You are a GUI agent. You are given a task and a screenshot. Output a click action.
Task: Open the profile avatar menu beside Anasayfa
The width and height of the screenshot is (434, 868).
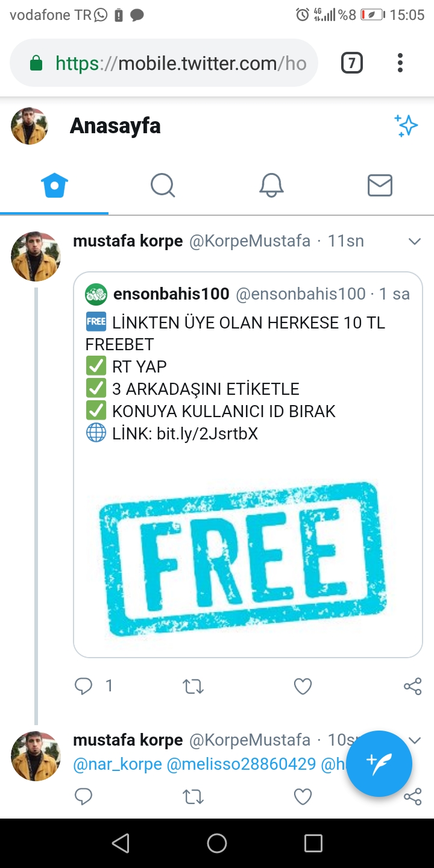coord(30,126)
